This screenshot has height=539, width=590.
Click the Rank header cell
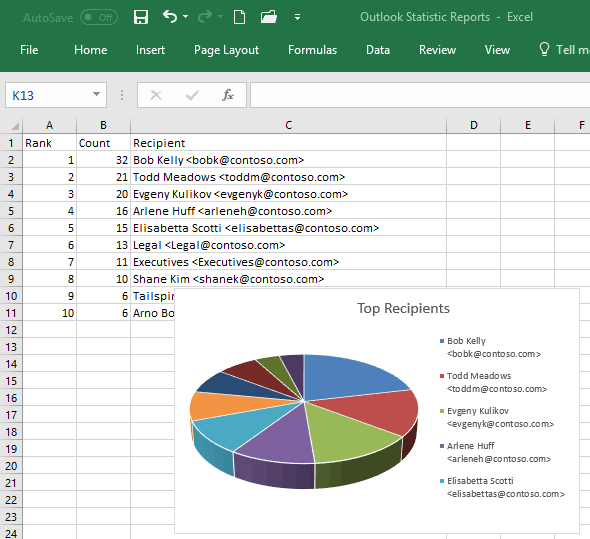(x=49, y=143)
